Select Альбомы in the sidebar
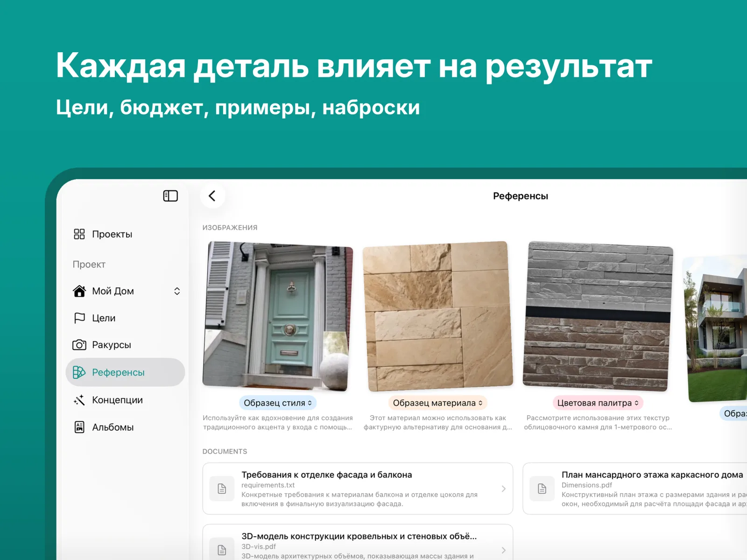Screen dimensions: 747x560 125,427
